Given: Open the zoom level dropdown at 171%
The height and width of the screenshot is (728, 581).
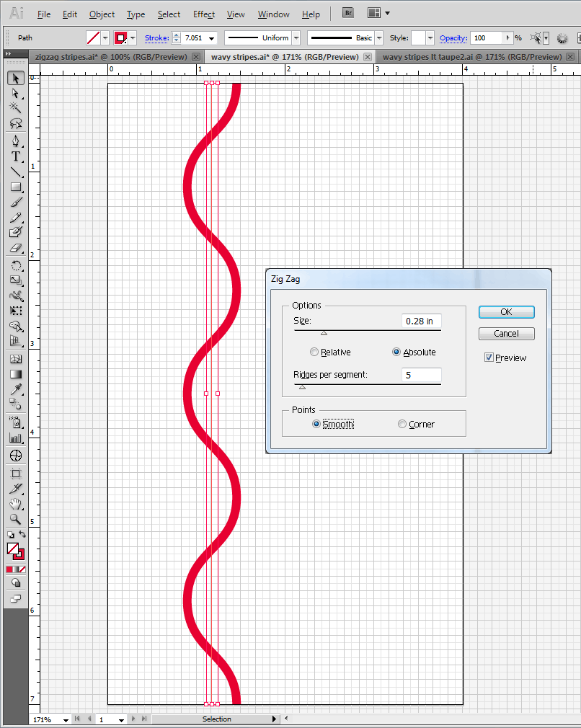Looking at the screenshot, I should pyautogui.click(x=66, y=719).
